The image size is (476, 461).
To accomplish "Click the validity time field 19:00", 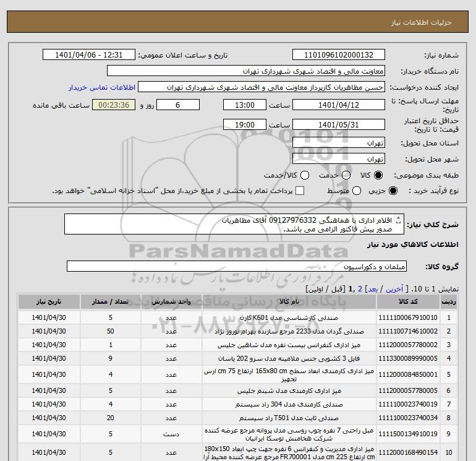I will tap(245, 124).
